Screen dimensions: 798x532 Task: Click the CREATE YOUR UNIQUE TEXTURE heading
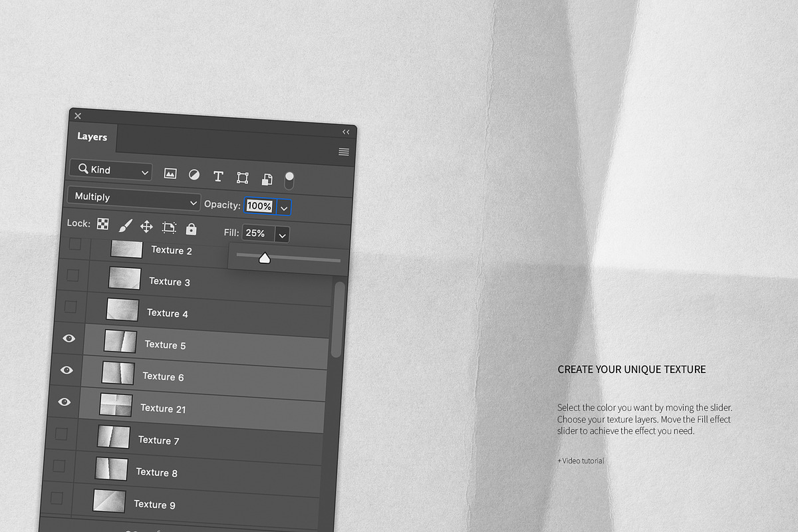tap(632, 369)
